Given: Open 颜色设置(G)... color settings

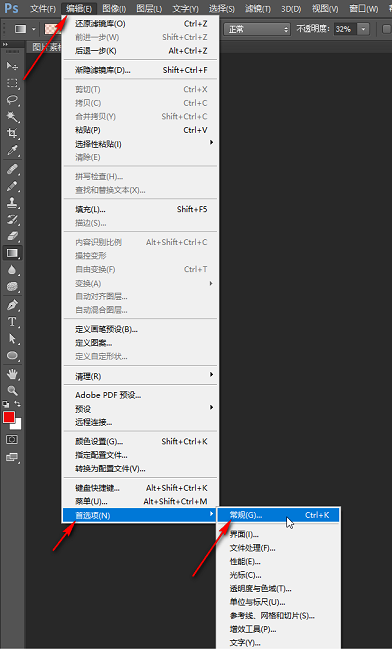Looking at the screenshot, I should click(140, 441).
